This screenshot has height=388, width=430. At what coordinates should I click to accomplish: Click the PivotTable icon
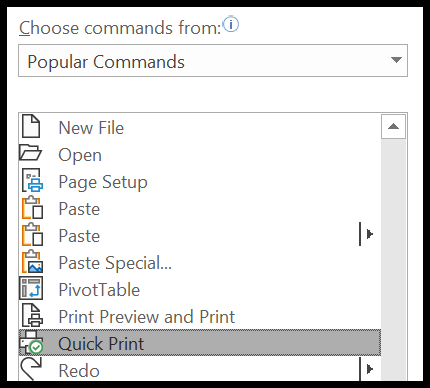(x=31, y=288)
